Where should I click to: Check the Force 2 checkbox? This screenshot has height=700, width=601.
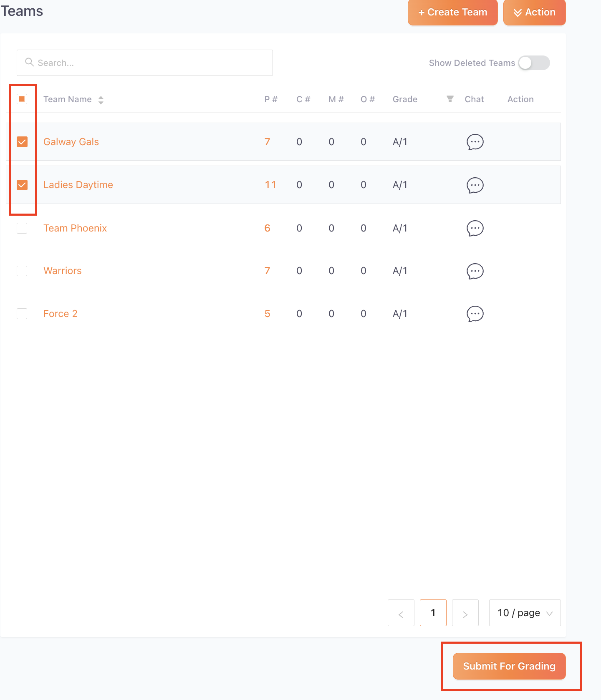[x=22, y=314]
